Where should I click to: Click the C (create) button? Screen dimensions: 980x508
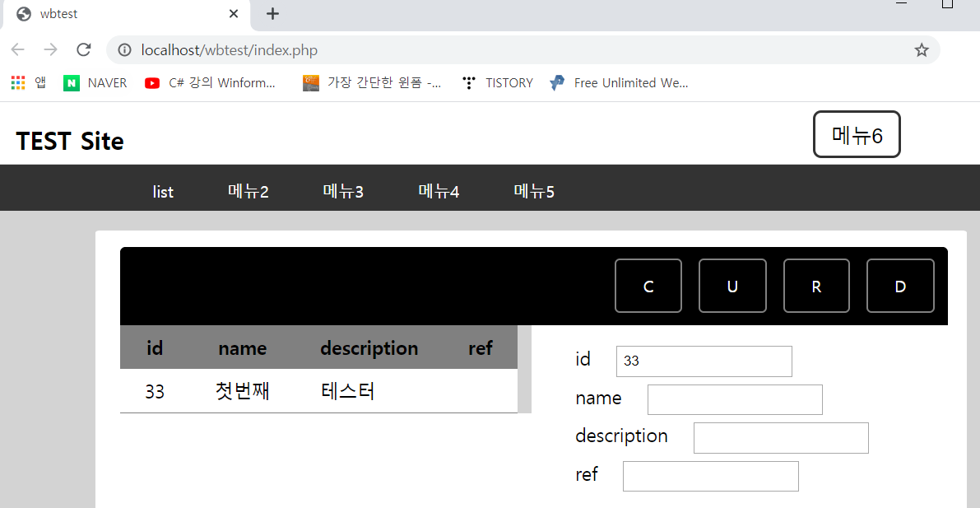(648, 286)
